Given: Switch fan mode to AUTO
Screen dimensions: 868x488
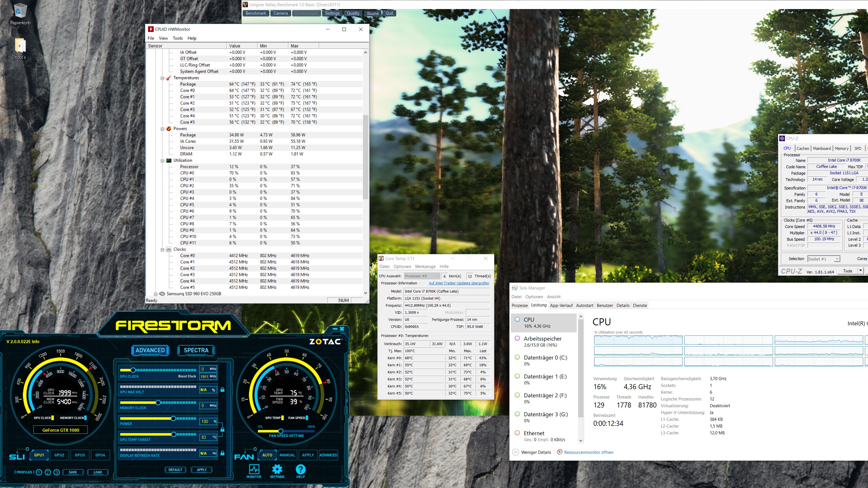Looking at the screenshot, I should click(x=267, y=455).
